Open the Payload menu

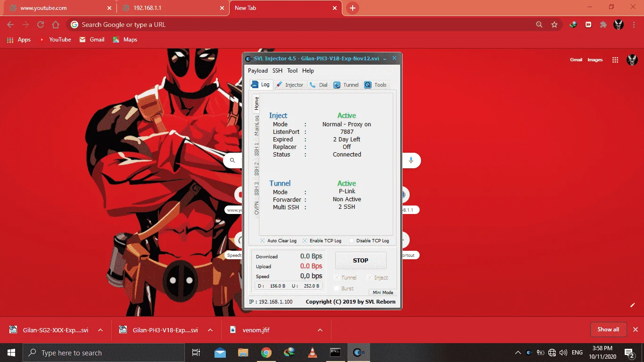pos(258,71)
